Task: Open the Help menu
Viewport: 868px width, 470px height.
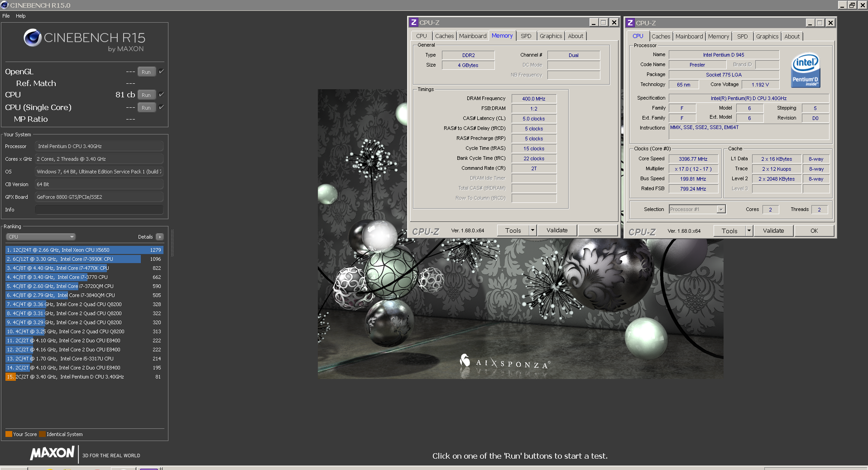Action: tap(21, 16)
